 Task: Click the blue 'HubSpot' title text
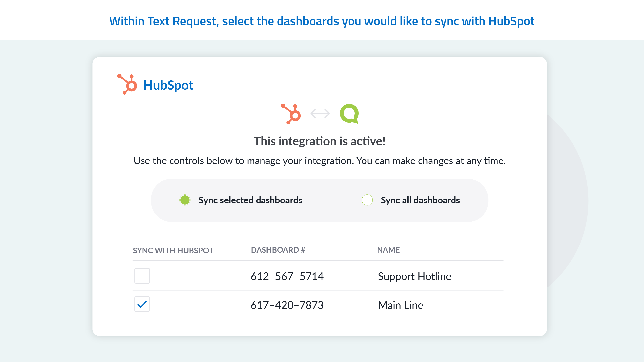point(168,85)
